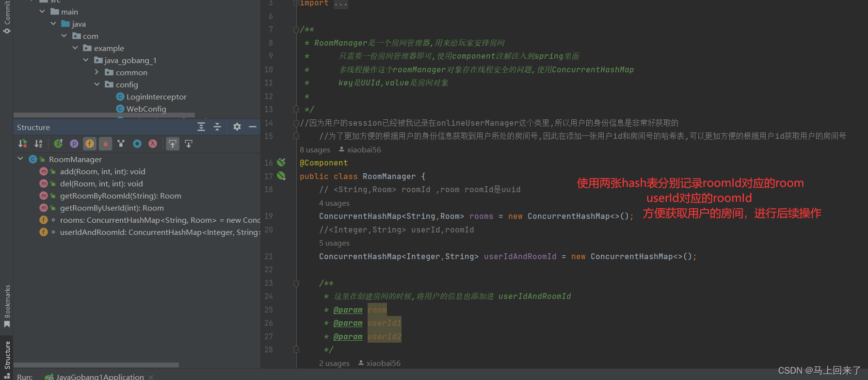
Task: Collapse the main folder
Action: click(x=42, y=11)
